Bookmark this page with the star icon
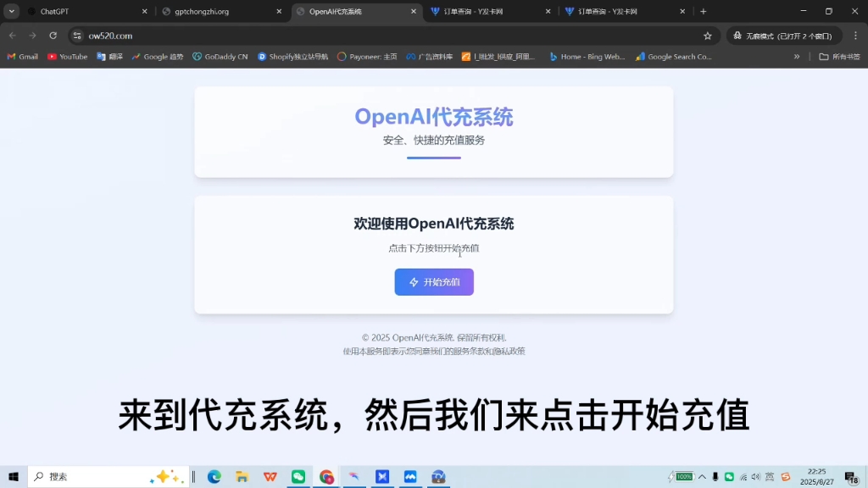868x488 pixels. [x=708, y=36]
